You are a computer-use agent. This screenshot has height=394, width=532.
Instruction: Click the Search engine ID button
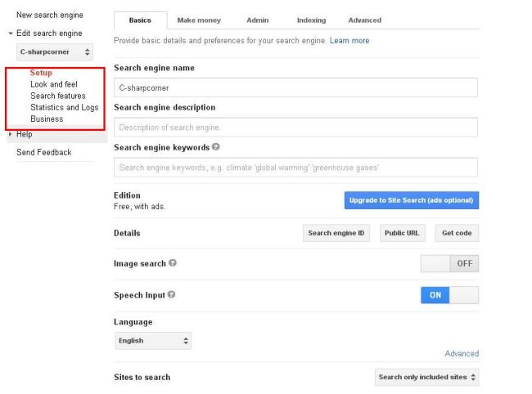point(336,233)
